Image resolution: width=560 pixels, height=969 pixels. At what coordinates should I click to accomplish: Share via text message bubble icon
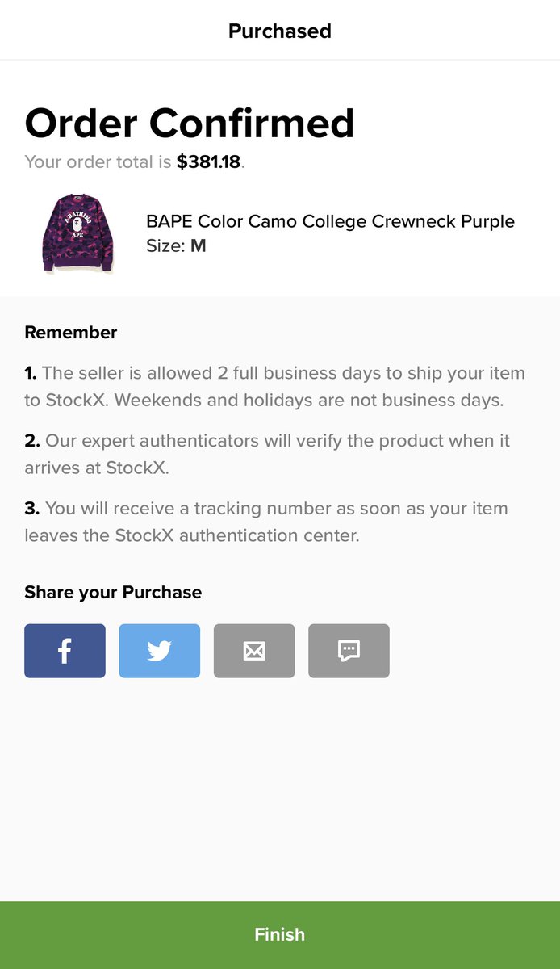point(349,651)
